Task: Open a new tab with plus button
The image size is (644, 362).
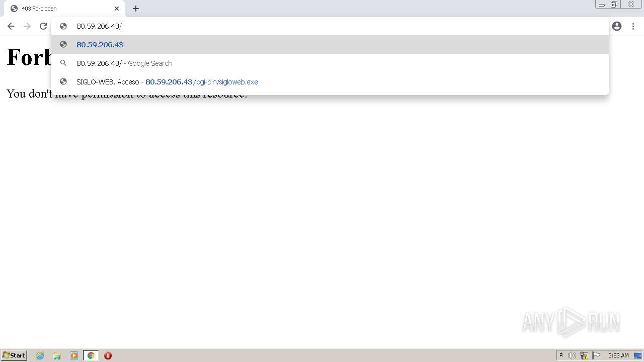Action: pyautogui.click(x=136, y=9)
